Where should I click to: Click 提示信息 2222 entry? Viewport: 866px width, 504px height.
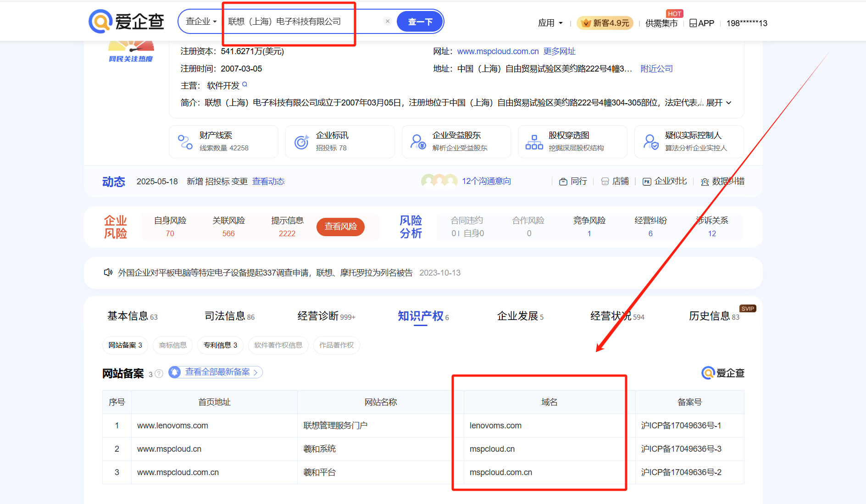(x=287, y=227)
